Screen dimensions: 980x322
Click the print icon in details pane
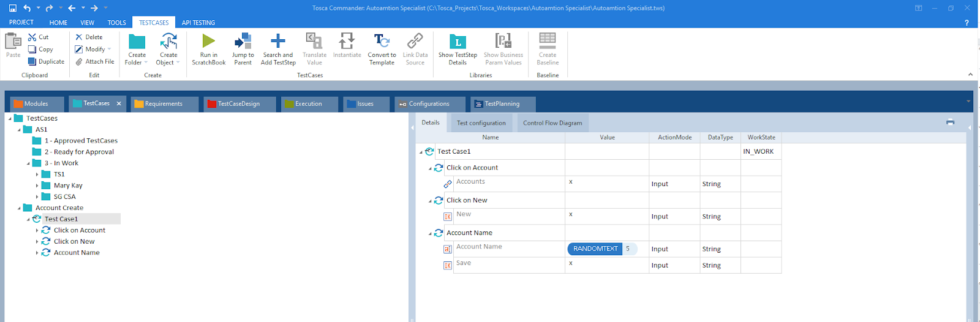point(950,122)
